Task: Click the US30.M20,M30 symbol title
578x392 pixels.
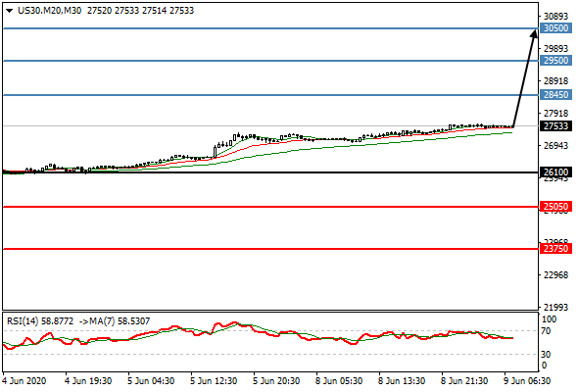Action: [x=49, y=11]
